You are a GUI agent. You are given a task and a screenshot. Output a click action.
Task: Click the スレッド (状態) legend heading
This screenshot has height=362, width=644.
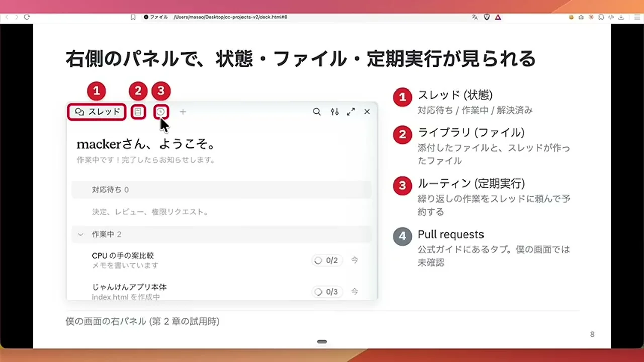pos(455,95)
